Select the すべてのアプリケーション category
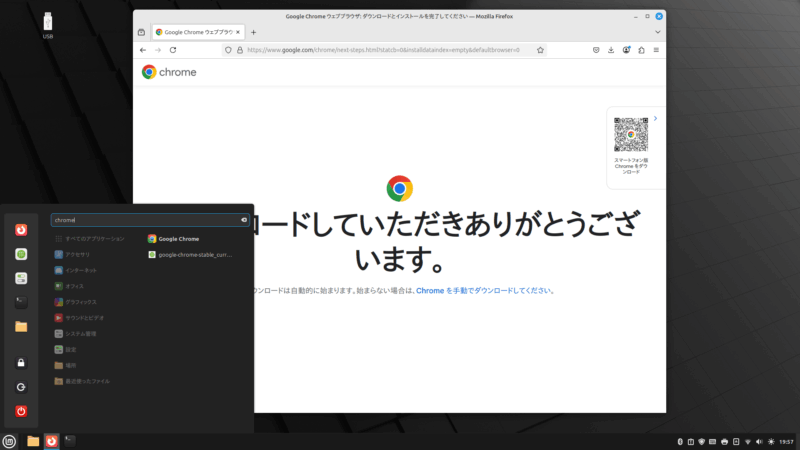800x450 pixels. 89,239
